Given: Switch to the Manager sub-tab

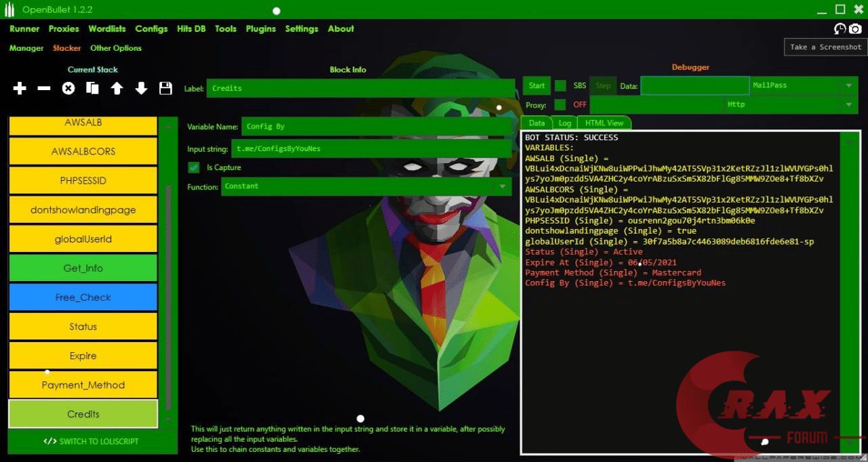Looking at the screenshot, I should tap(26, 48).
